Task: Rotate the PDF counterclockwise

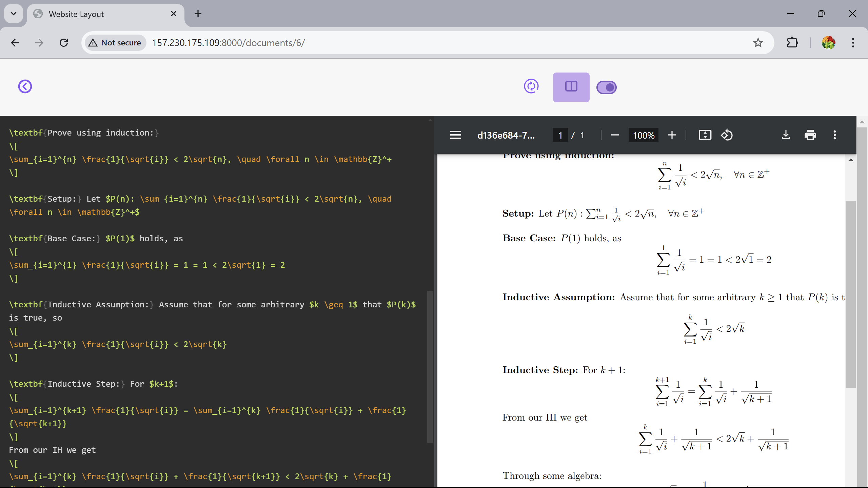Action: (727, 135)
